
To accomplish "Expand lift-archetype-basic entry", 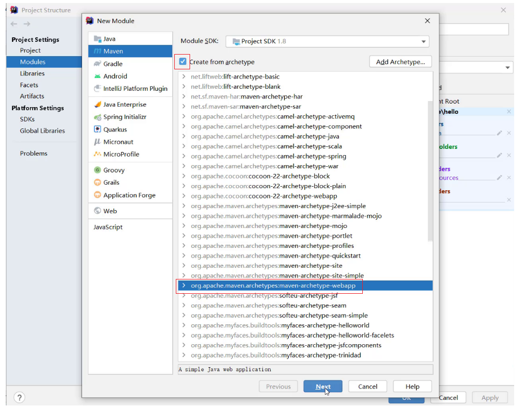I will (x=183, y=76).
